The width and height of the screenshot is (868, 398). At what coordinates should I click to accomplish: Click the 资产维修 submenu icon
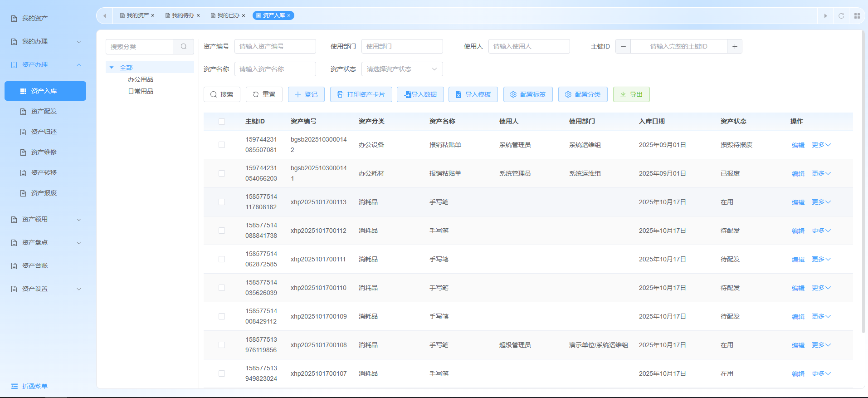point(23,152)
